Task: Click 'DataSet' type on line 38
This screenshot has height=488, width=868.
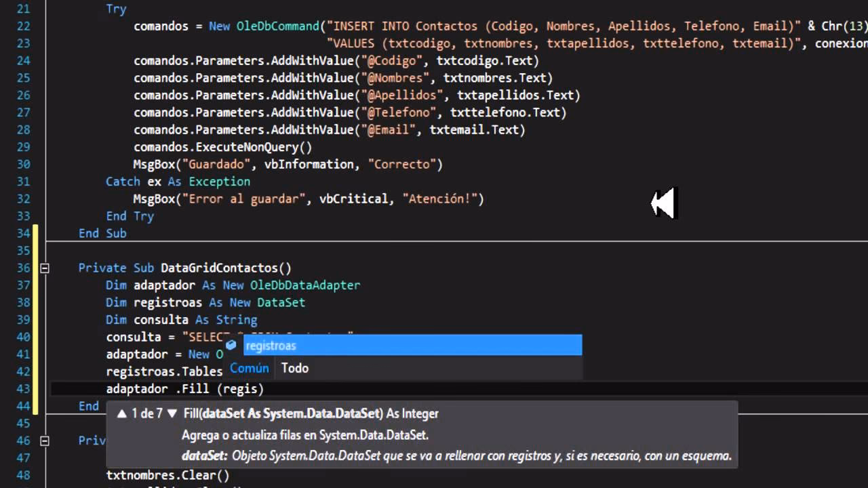Action: 281,302
